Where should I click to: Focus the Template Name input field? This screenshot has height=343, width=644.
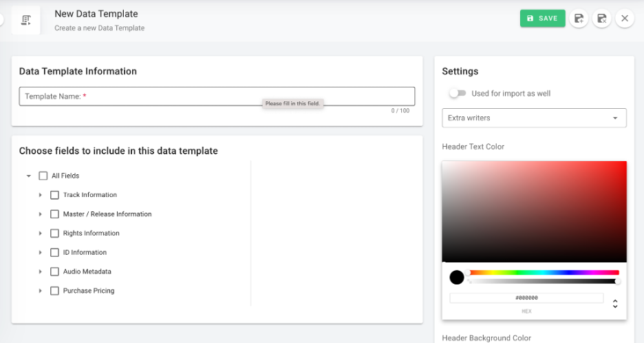click(x=217, y=96)
